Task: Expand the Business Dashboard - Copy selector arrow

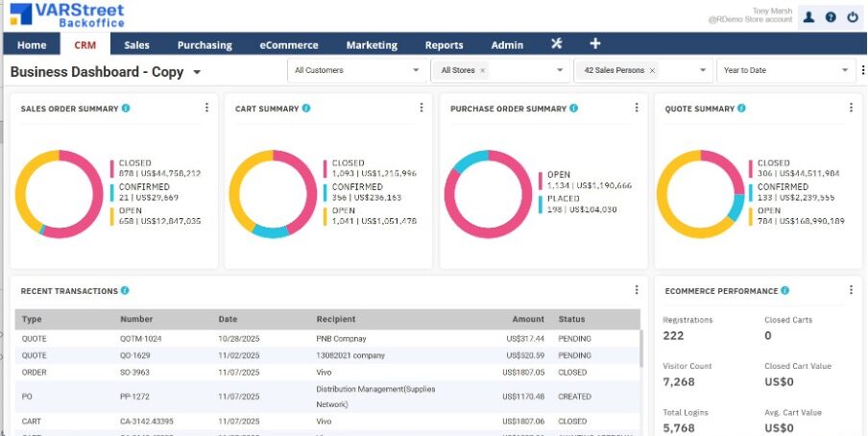Action: pos(197,72)
